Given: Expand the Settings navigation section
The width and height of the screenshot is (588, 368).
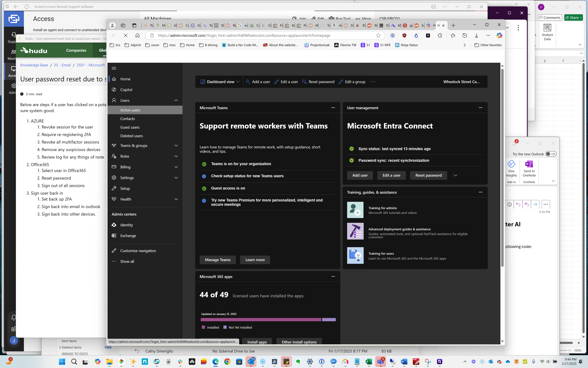Looking at the screenshot, I should 176,178.
